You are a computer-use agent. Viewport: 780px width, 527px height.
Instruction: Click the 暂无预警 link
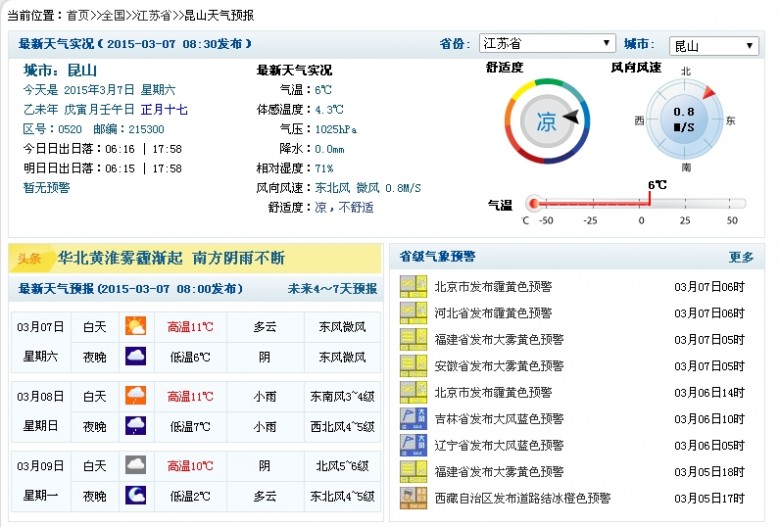(46, 188)
